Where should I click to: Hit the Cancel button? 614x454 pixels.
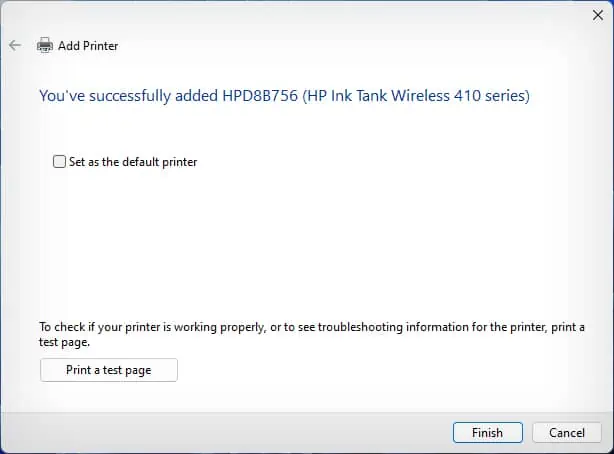coord(566,433)
